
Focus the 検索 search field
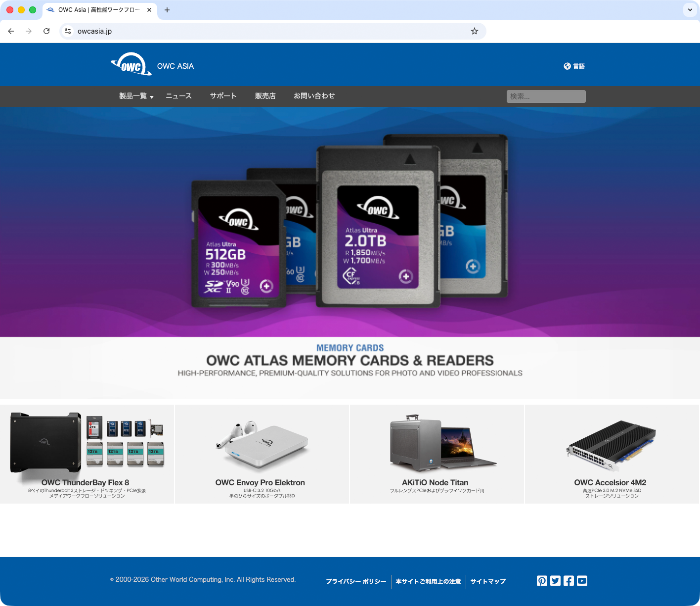click(x=546, y=96)
